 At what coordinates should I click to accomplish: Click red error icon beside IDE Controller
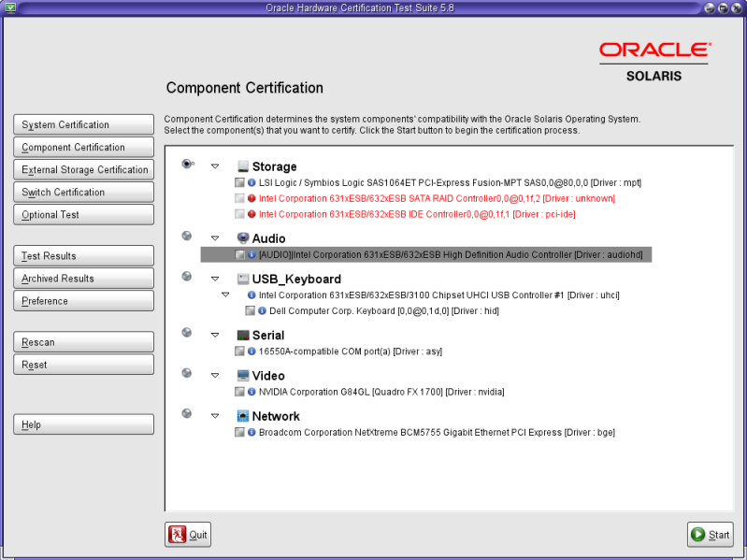251,214
